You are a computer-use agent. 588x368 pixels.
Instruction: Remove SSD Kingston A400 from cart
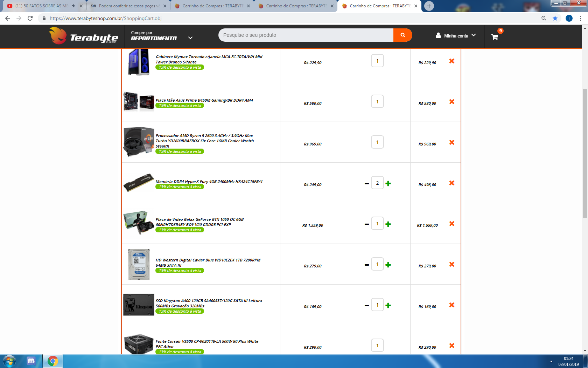click(452, 305)
